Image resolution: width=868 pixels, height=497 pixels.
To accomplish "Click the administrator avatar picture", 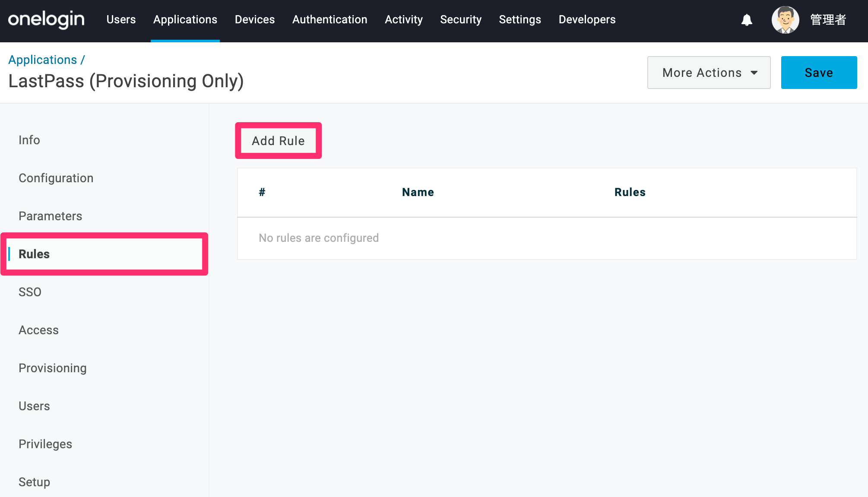I will 785,20.
